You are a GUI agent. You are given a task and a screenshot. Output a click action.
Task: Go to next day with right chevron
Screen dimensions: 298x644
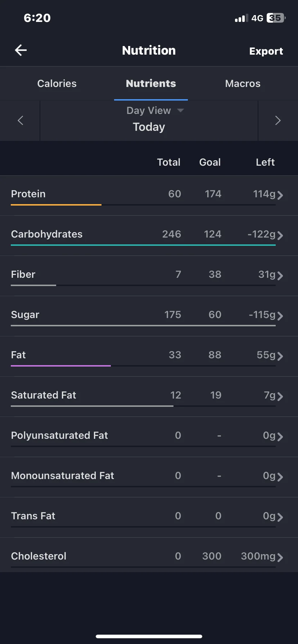pos(277,120)
